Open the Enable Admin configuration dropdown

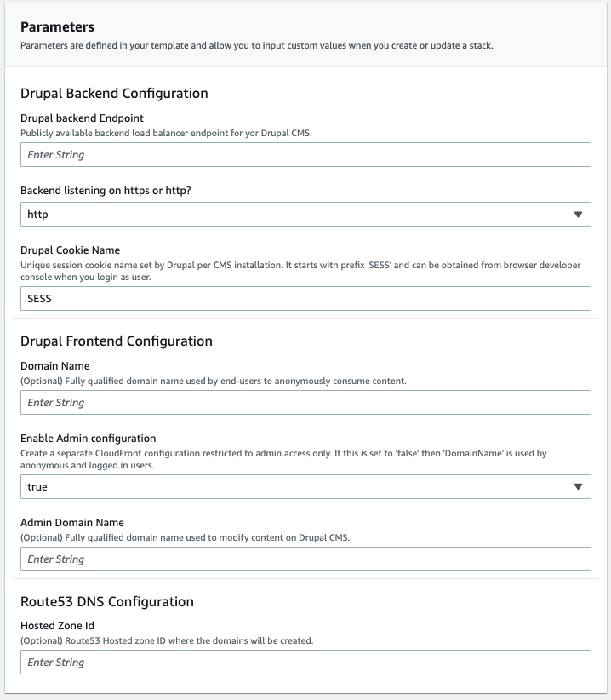305,487
